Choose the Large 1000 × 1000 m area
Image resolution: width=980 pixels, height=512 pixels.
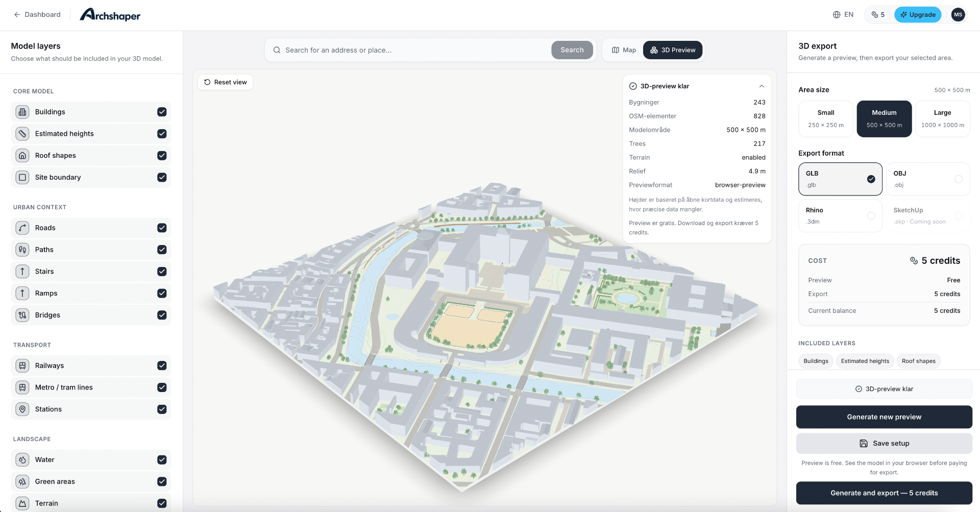tap(943, 119)
